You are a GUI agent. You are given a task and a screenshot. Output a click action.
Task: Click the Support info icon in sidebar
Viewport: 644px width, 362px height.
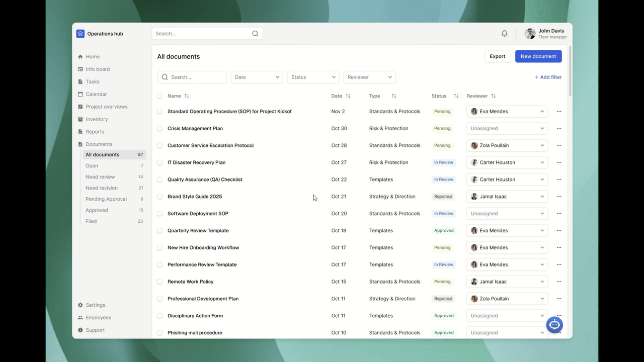(80, 330)
